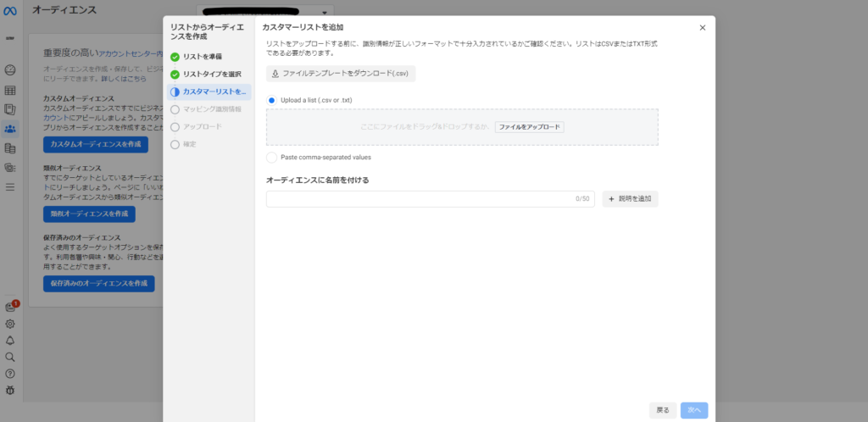Viewport: 868px width, 422px height.
Task: Select "Paste comma-separated values" radio option
Action: 271,157
